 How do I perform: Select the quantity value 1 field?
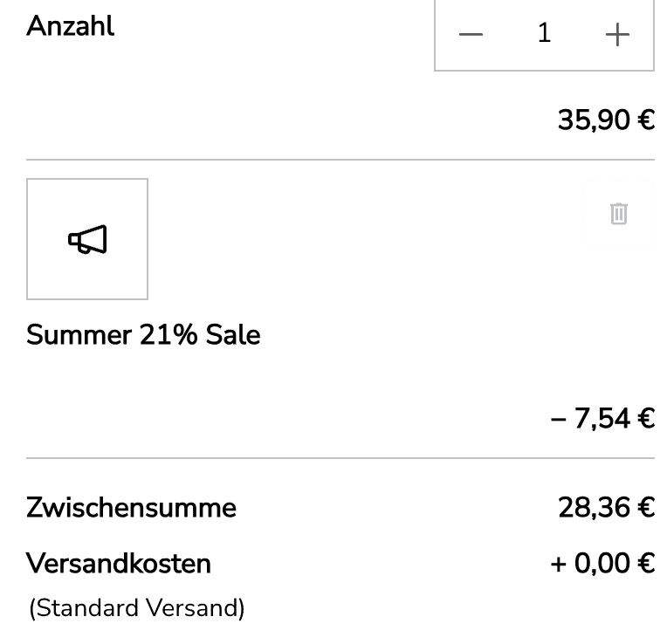pyautogui.click(x=544, y=33)
